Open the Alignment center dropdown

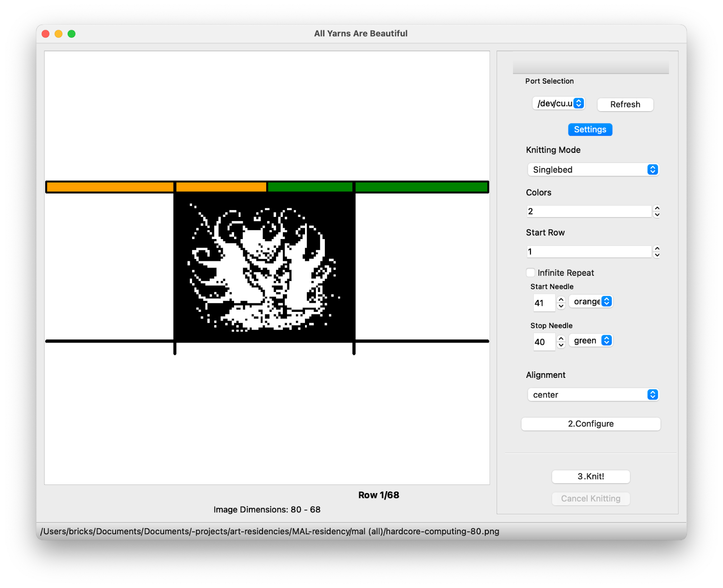coord(593,395)
